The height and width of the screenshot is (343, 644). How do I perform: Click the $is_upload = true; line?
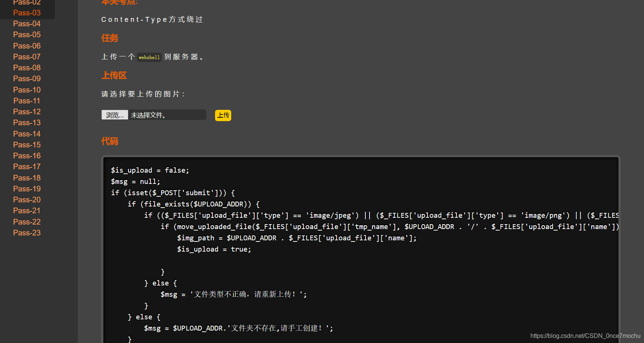(x=214, y=249)
